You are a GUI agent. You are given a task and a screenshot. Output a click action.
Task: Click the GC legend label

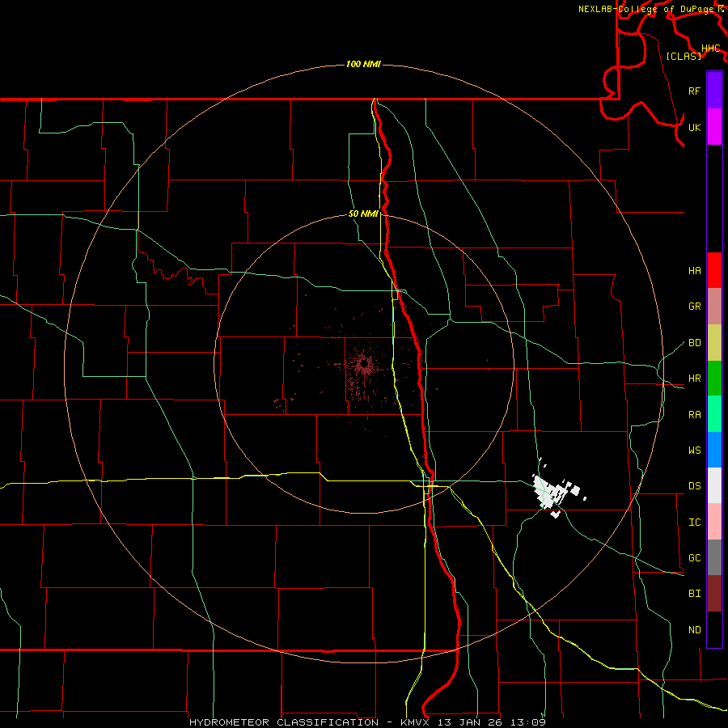(694, 558)
